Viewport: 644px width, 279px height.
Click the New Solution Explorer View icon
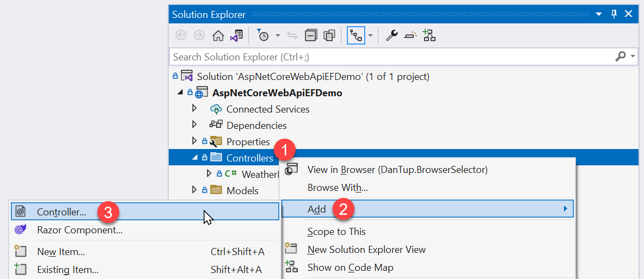(292, 249)
